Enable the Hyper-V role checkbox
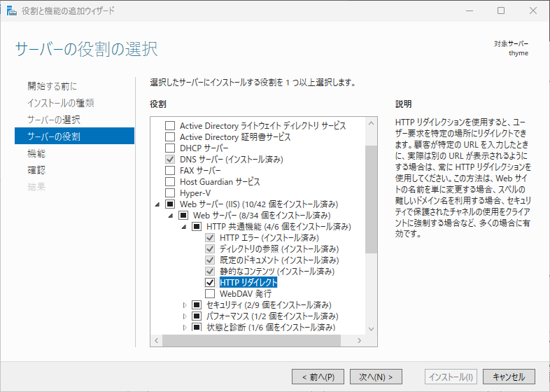This screenshot has width=550, height=392. tap(170, 193)
